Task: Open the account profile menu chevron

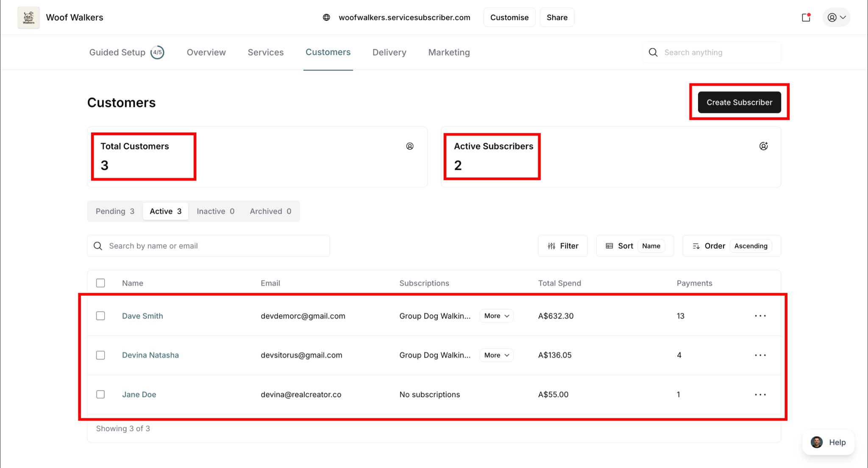Action: [843, 17]
